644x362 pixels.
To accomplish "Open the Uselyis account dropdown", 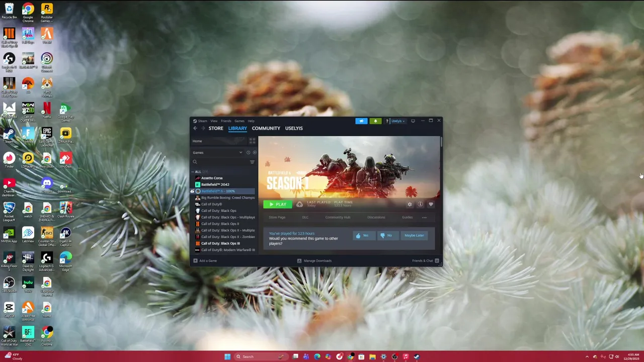I will click(398, 121).
